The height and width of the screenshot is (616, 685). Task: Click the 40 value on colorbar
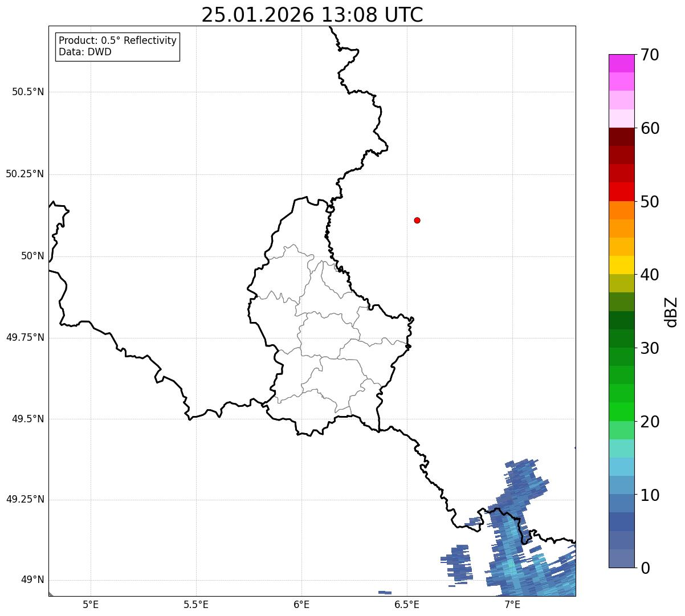650,275
